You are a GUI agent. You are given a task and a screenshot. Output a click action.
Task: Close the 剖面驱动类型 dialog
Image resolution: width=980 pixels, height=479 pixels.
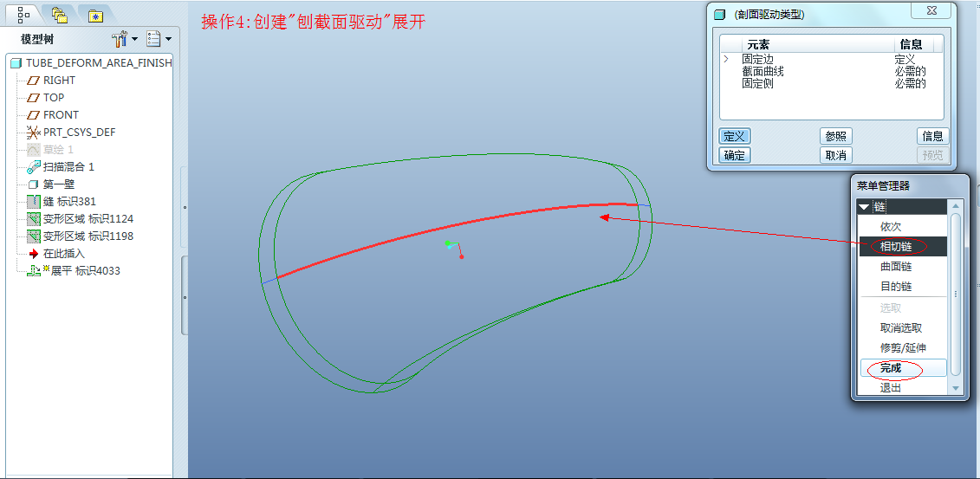[931, 10]
